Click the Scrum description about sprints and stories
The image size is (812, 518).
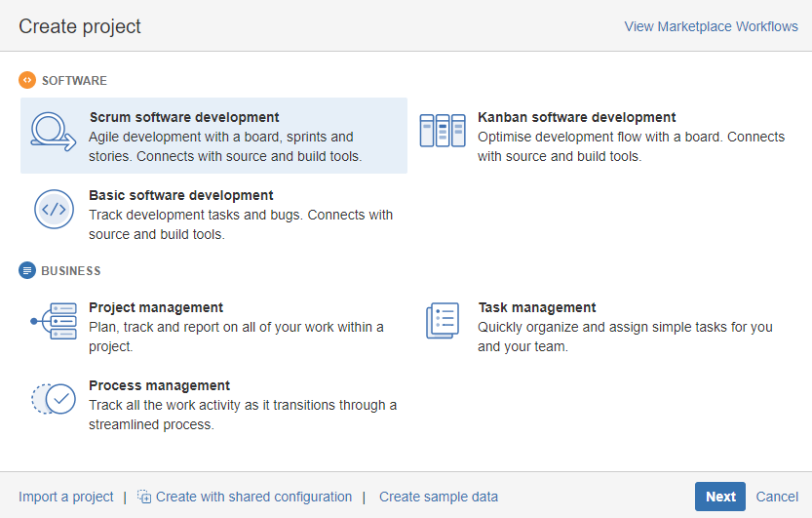(x=225, y=146)
